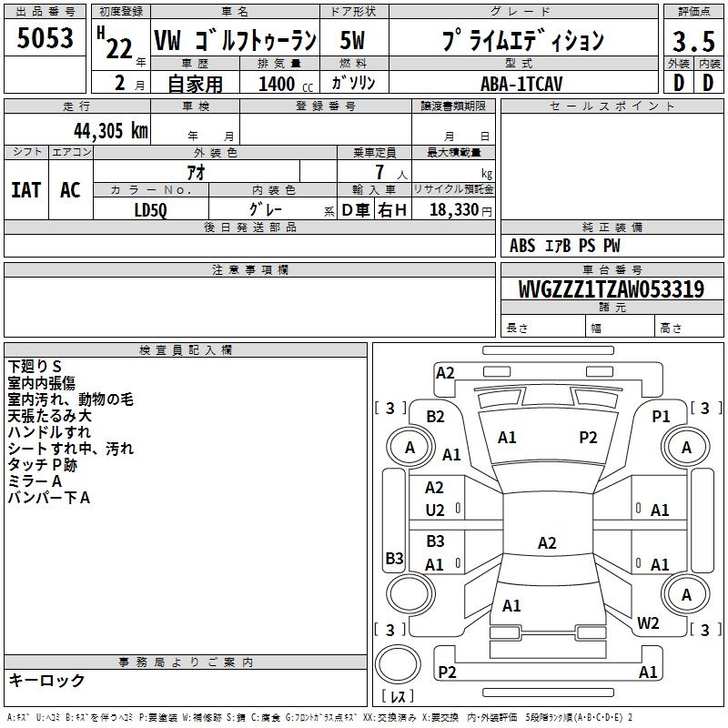Screen dimensions: 728x728
Task: Select B2 mark on diagram fender
Action: click(435, 417)
